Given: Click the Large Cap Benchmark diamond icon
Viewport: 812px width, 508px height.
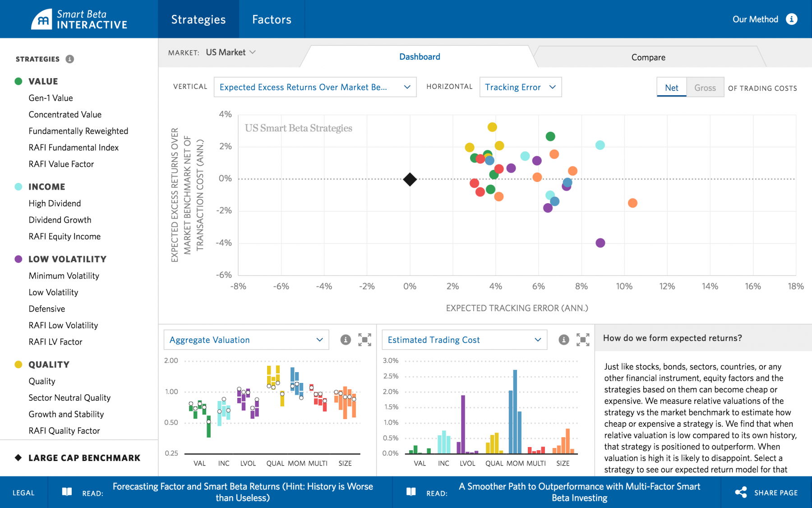Looking at the screenshot, I should [18, 457].
